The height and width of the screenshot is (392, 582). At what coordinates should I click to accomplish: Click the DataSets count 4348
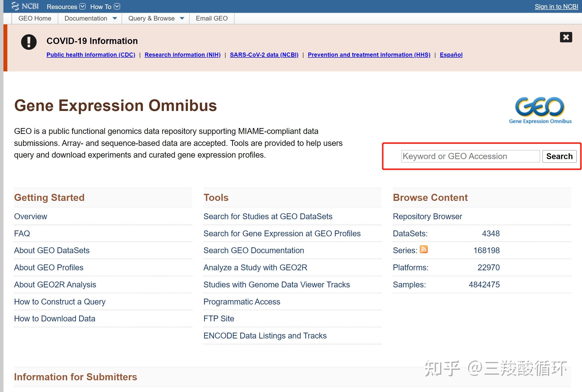[491, 233]
